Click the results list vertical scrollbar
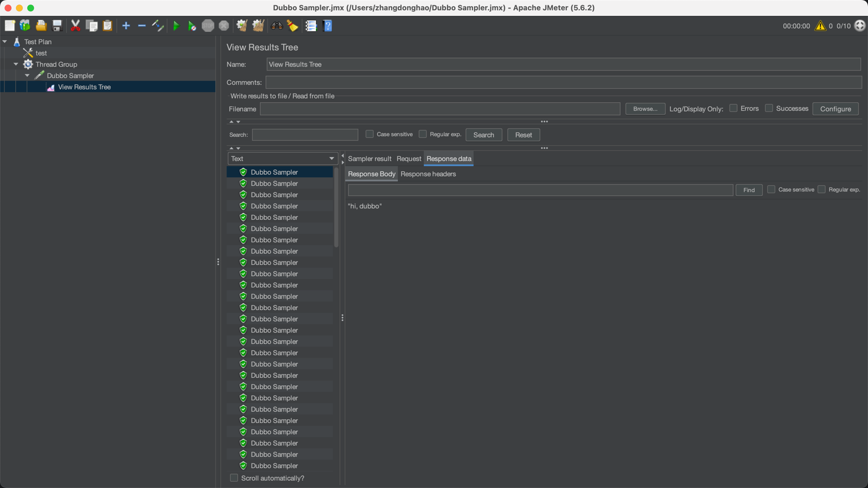This screenshot has width=868, height=488. coord(336,207)
